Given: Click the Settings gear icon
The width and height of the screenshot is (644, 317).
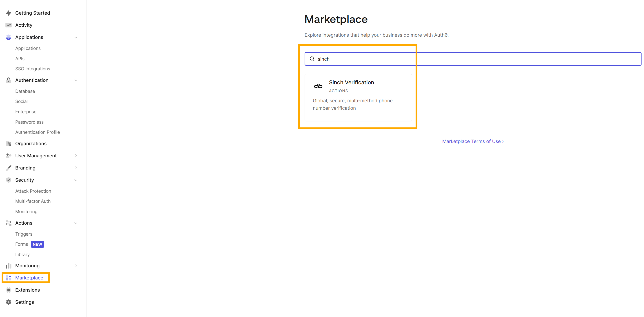Looking at the screenshot, I should (x=8, y=302).
